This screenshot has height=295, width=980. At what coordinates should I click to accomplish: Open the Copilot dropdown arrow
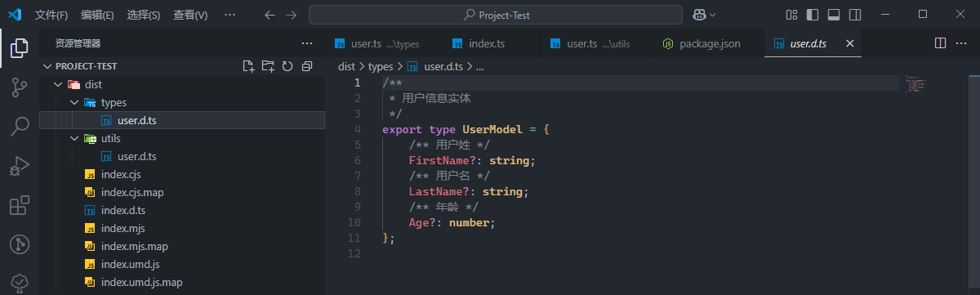(x=713, y=15)
